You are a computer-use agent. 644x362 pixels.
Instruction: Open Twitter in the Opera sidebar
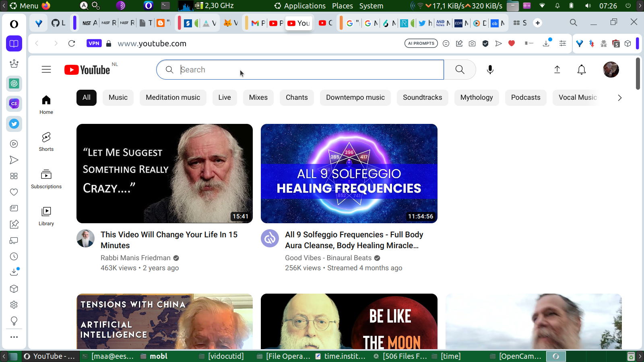click(14, 123)
